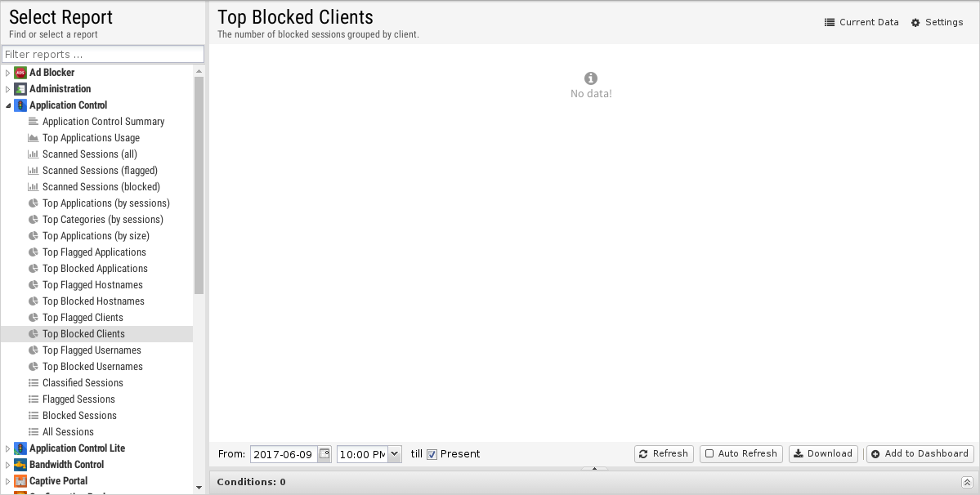Viewport: 980px width, 495px height.
Task: Collapse the Application Control tree node
Action: tap(8, 105)
